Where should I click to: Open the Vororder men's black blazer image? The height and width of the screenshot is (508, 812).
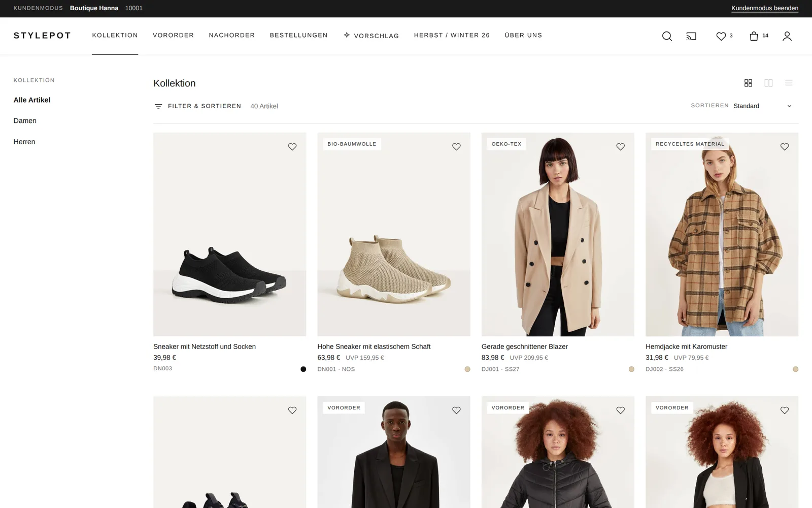coord(394,452)
